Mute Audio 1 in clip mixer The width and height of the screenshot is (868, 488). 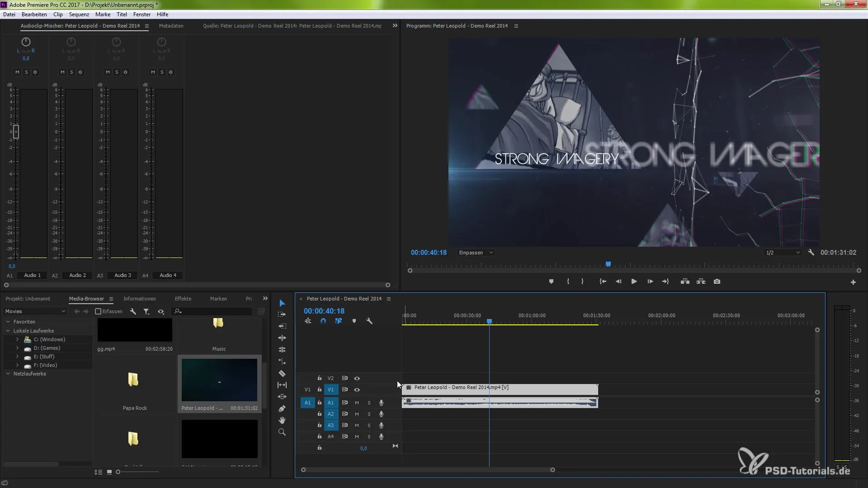point(17,72)
